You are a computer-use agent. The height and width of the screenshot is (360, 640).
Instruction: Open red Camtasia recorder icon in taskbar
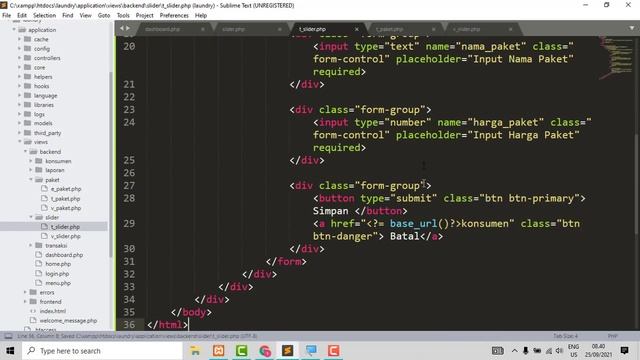(334, 351)
